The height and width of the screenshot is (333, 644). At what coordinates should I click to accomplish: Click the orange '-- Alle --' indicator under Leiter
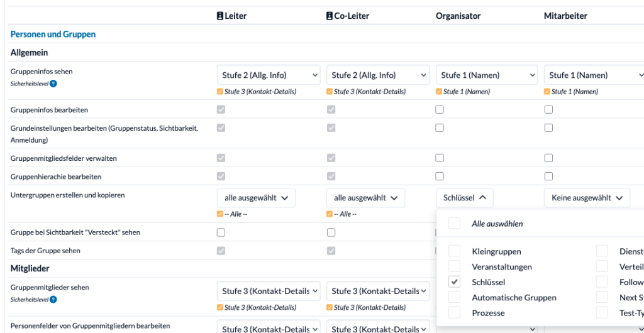219,214
